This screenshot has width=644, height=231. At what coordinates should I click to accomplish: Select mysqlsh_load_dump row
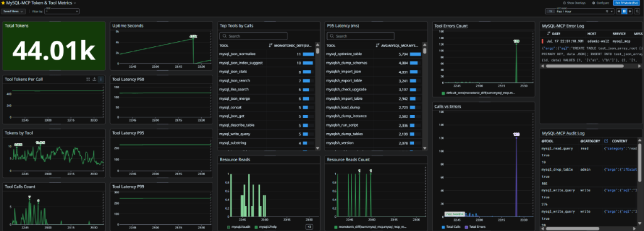[x=374, y=107]
